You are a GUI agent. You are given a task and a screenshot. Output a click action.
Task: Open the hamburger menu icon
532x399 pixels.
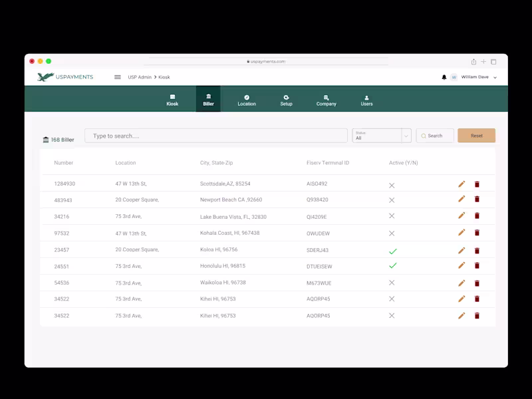pos(118,77)
